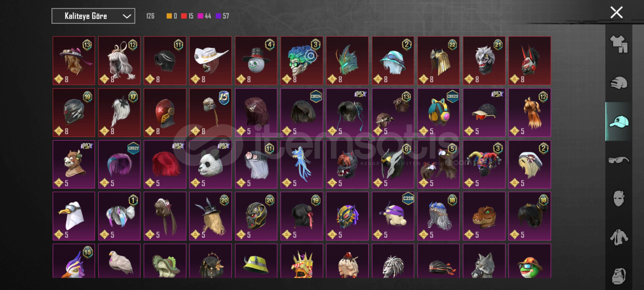The width and height of the screenshot is (644, 290).
Task: Filter by the pink quality swatch
Action: (x=200, y=16)
